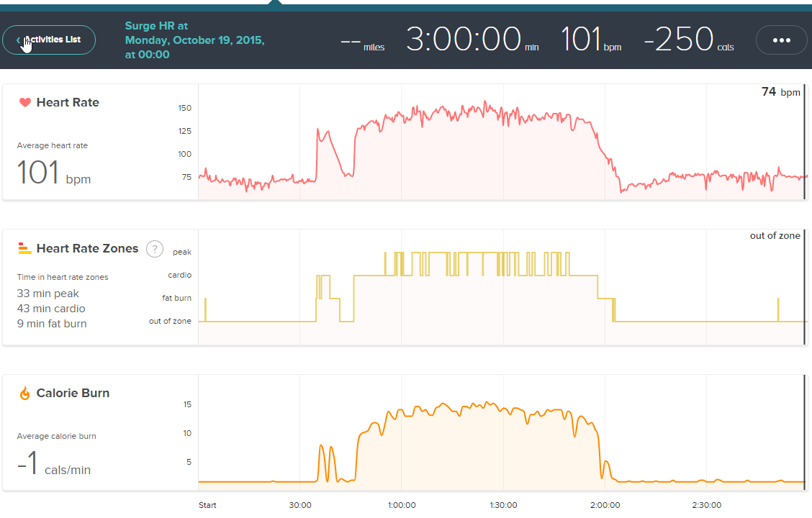Click '33 min peak' zone time
Screen dimensions: 812x518
[x=48, y=294]
